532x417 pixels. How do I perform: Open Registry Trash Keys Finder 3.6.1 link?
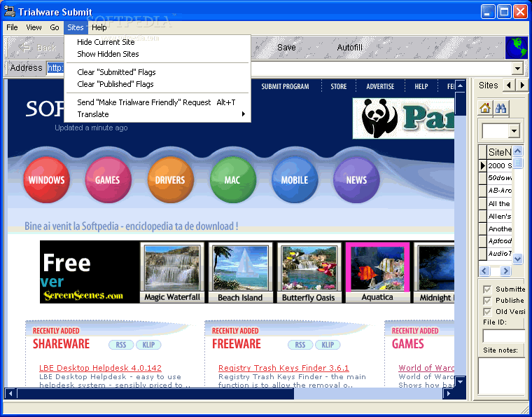[x=283, y=368]
